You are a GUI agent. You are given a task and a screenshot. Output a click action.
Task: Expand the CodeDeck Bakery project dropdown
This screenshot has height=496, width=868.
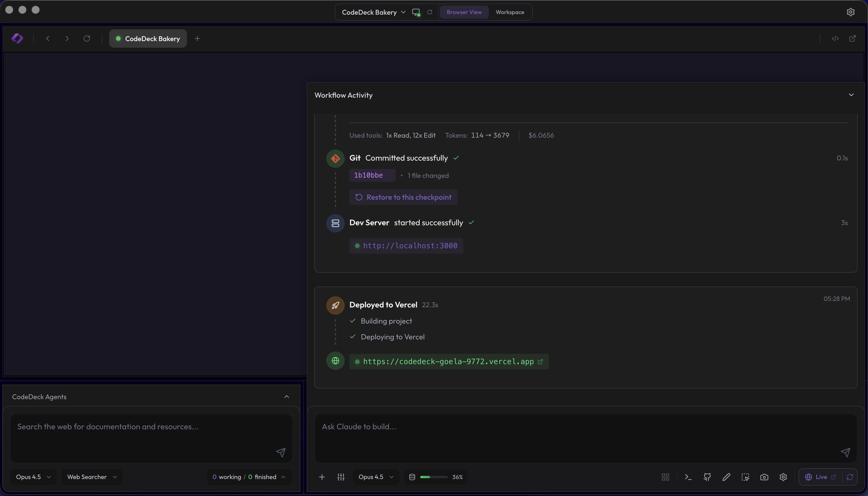[x=404, y=12]
